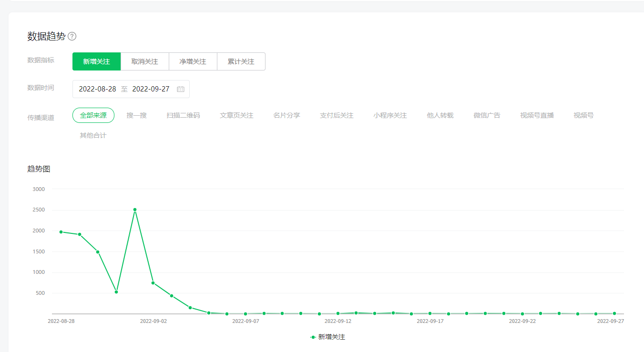Filter channel by 视频号直播
The width and height of the screenshot is (644, 352).
click(537, 115)
